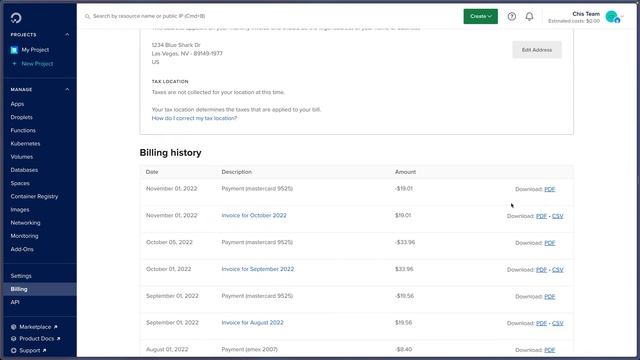640x360 pixels.
Task: Click the DigitalOcean logo icon
Action: point(16,18)
